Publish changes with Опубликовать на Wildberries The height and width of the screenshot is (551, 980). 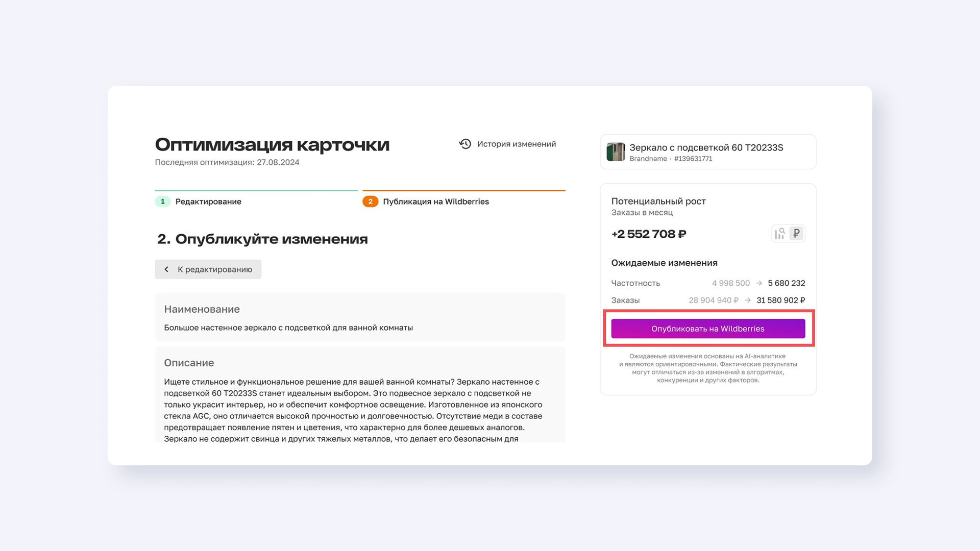pos(708,329)
